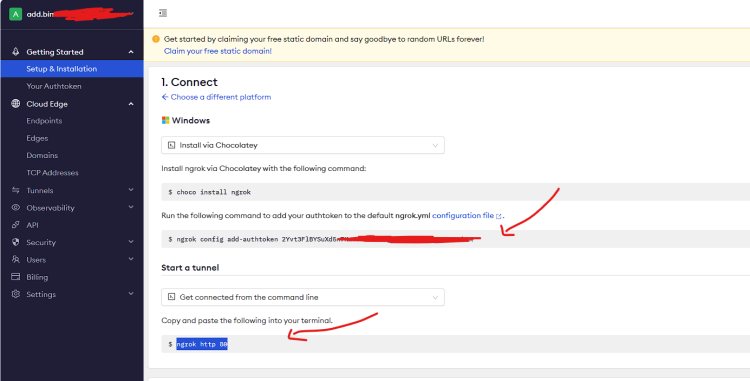
Task: Click the Start a tunnel heading
Action: click(x=190, y=268)
